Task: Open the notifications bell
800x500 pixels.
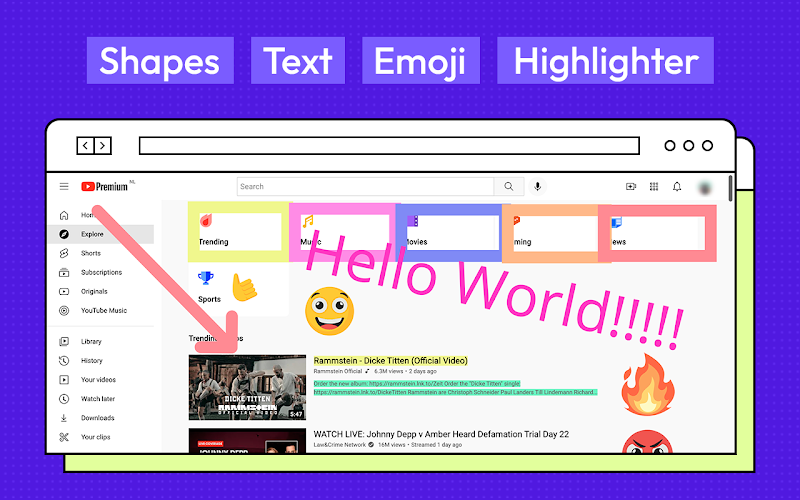Action: tap(677, 187)
